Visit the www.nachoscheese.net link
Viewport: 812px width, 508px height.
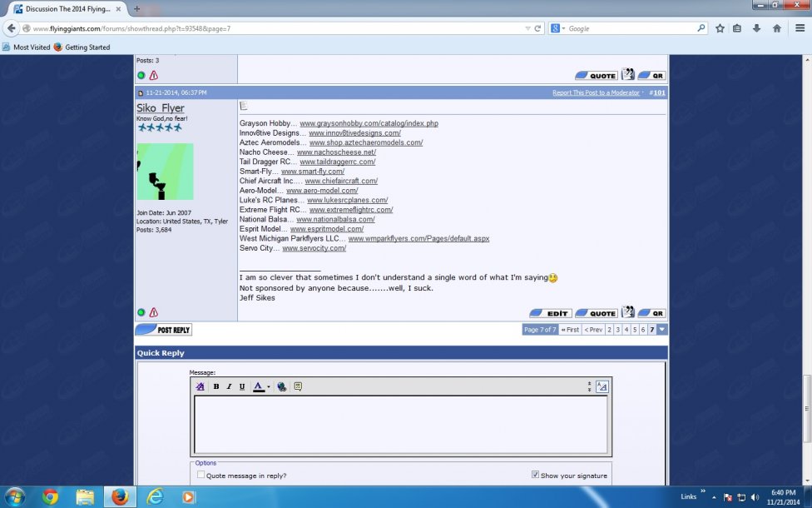coord(336,152)
